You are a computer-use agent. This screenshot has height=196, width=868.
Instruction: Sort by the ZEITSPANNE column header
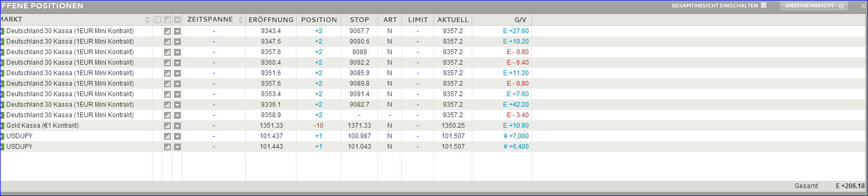(x=210, y=19)
